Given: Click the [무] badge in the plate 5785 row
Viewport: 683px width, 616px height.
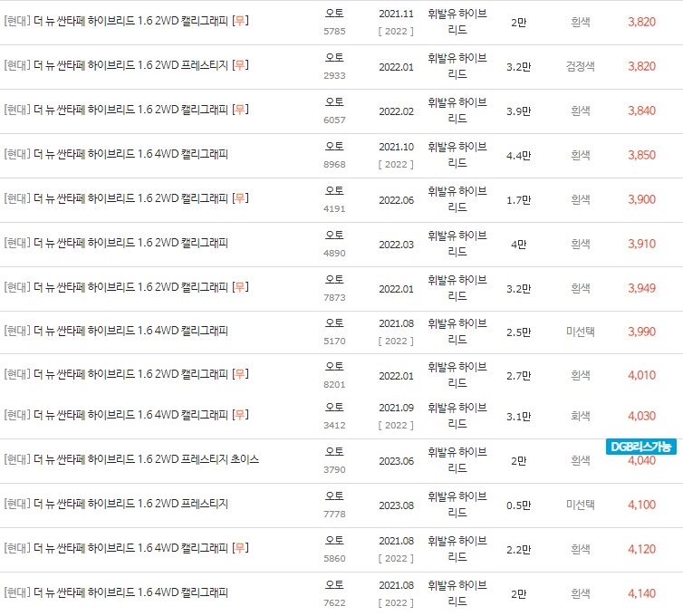Looking at the screenshot, I should (240, 21).
